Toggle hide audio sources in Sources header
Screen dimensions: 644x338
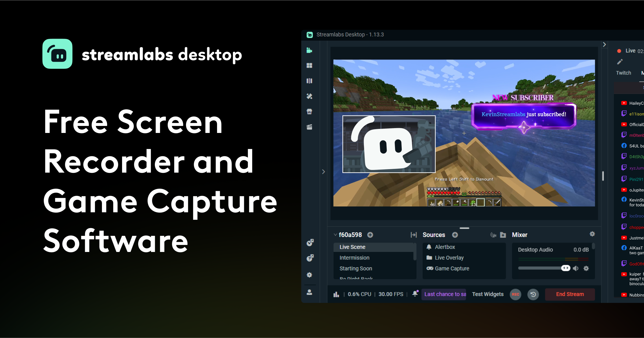coord(493,235)
